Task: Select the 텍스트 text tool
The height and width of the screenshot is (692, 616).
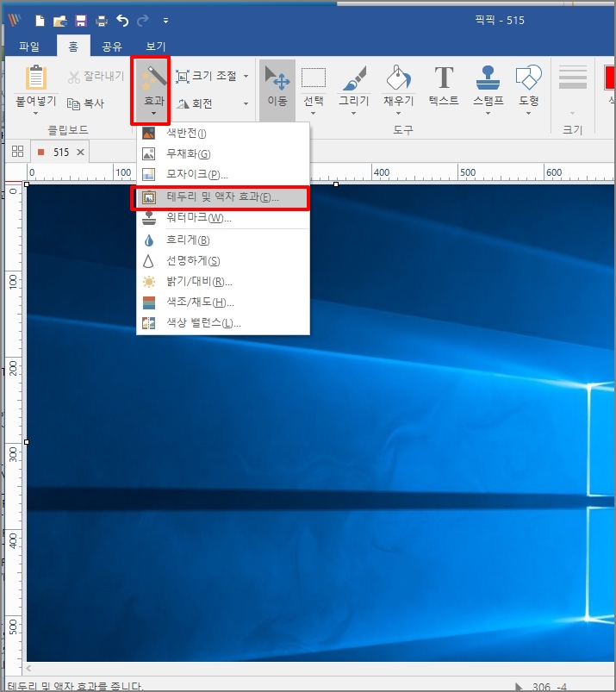Action: click(444, 86)
